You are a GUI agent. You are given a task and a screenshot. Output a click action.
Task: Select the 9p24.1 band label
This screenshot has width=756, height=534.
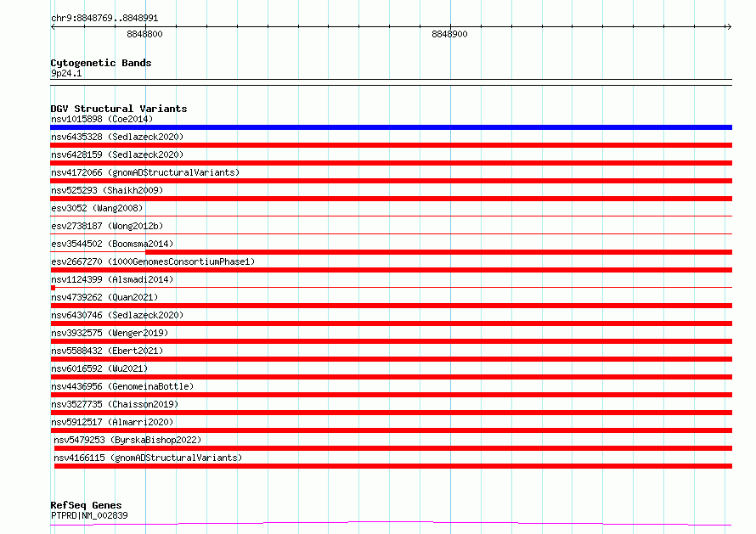click(66, 73)
